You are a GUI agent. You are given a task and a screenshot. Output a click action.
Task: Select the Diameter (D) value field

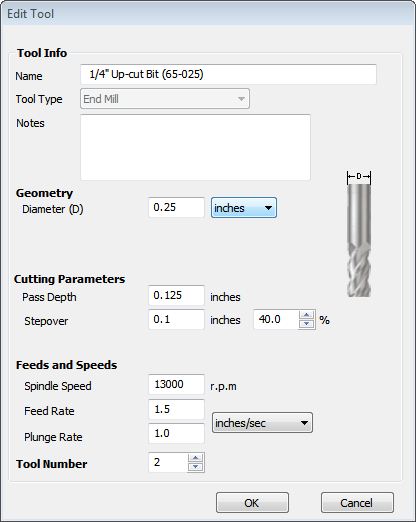176,207
